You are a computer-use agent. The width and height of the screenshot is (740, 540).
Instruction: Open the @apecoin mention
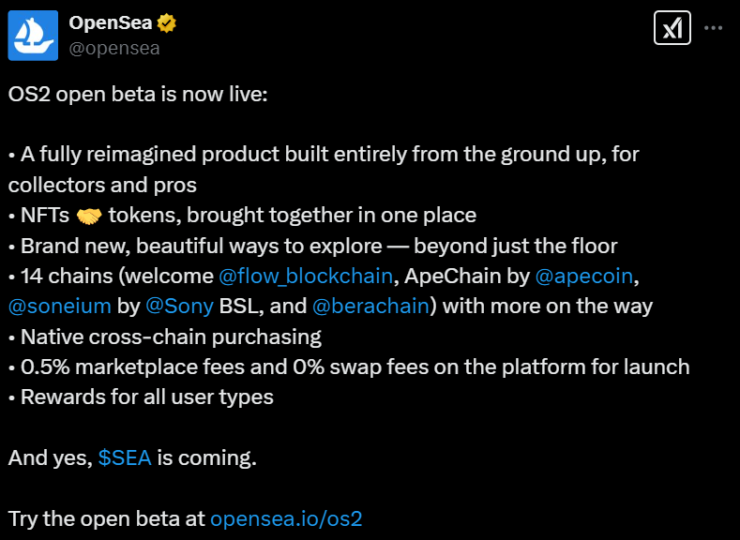(584, 276)
